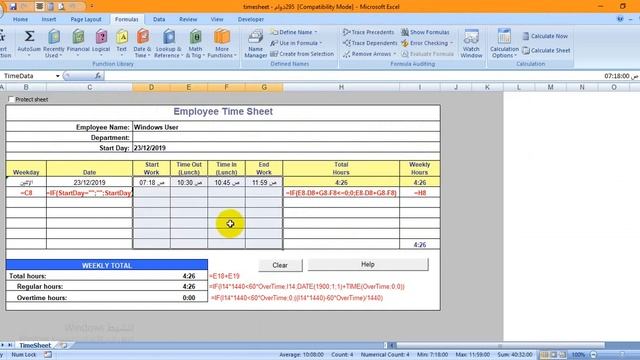Image resolution: width=640 pixels, height=360 pixels.
Task: Open the Text functions icon
Action: pos(122,37)
